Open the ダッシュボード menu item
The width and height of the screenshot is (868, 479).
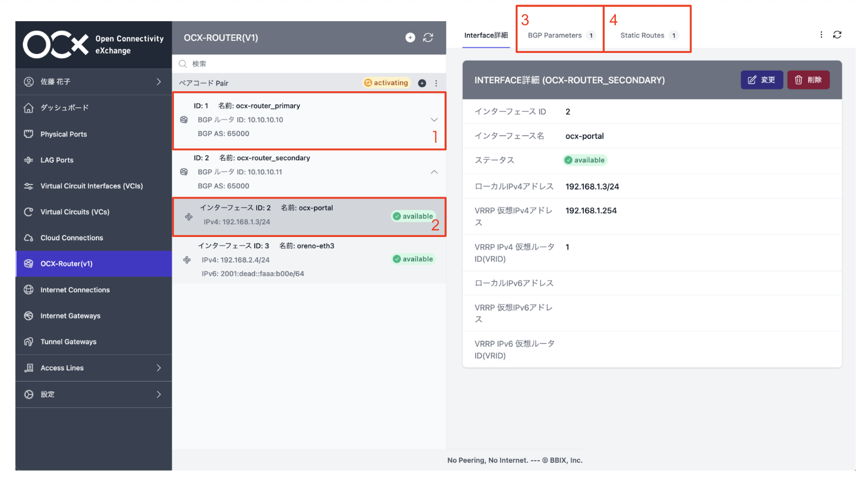tap(94, 108)
